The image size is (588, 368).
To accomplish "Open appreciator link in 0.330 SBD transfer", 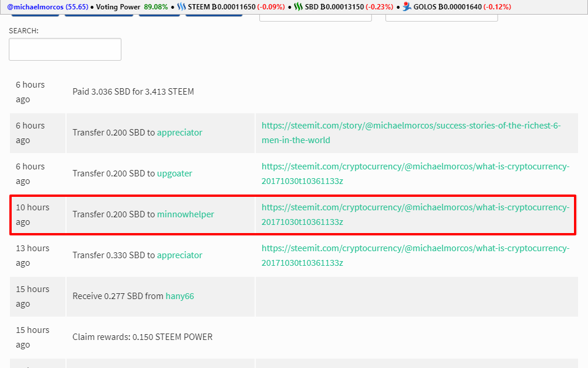I will tap(180, 255).
